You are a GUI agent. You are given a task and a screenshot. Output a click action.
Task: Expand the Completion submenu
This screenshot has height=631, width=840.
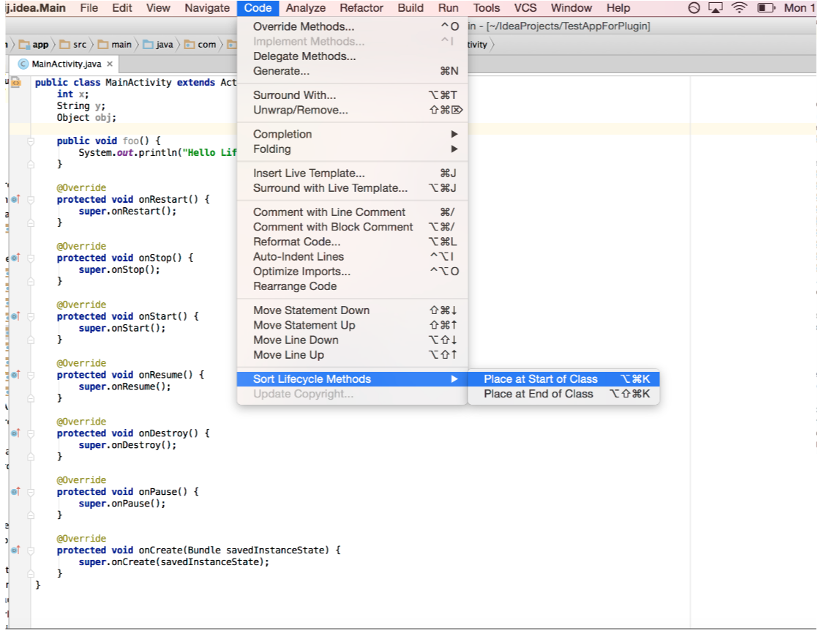pos(353,134)
